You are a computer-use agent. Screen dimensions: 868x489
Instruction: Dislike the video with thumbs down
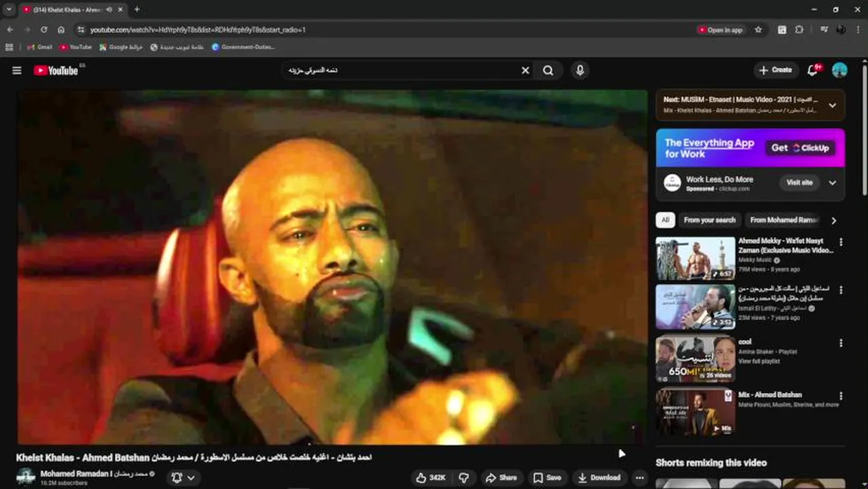(x=464, y=477)
